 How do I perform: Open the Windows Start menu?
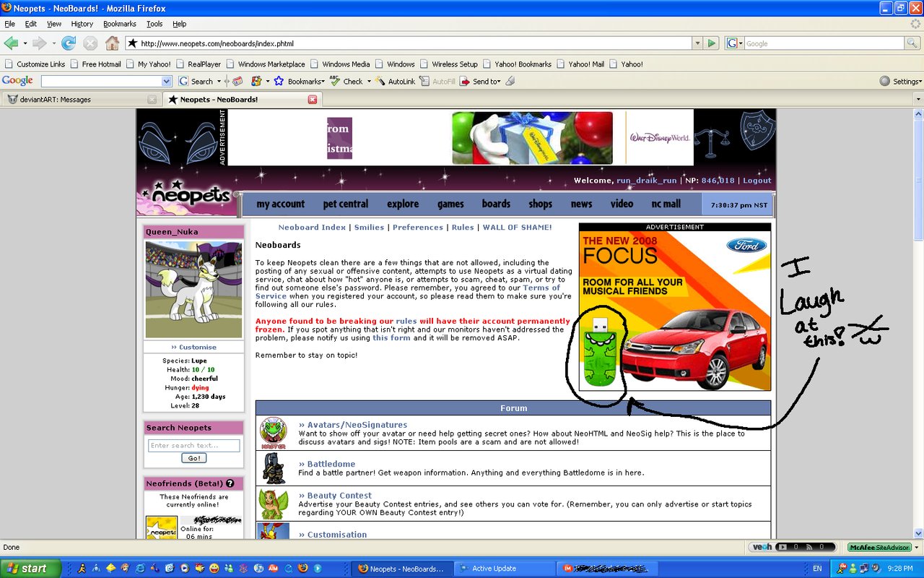point(27,569)
